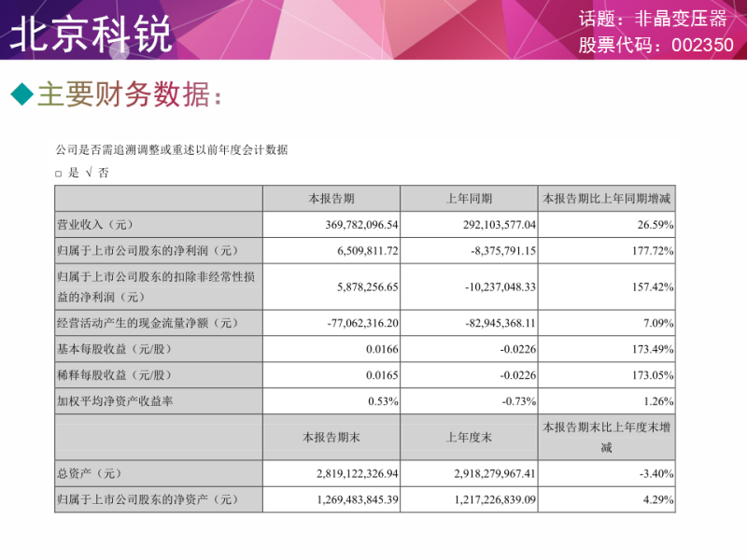The height and width of the screenshot is (560, 747).
Task: Click the 基本每股收益（元/股） label
Action: coord(114,349)
